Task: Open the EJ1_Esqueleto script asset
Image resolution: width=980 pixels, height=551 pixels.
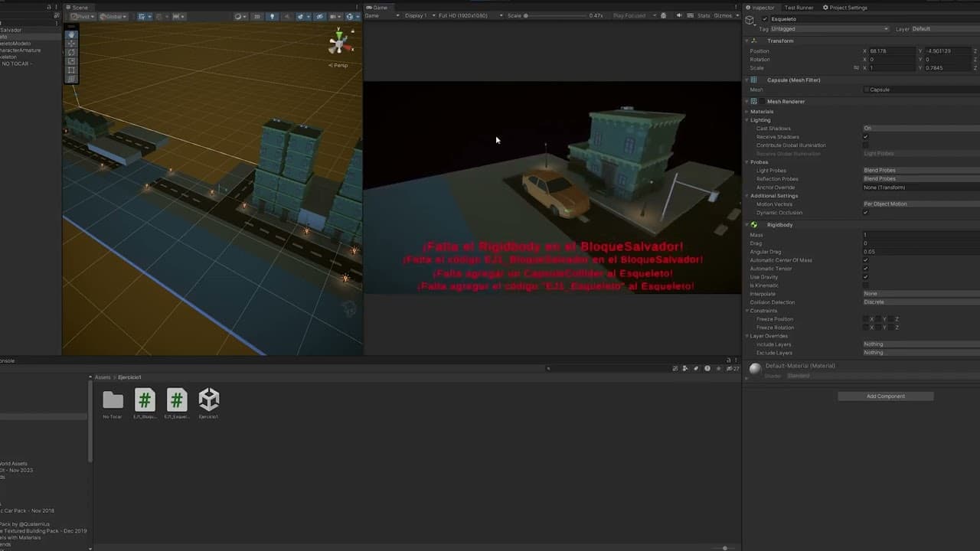Action: 177,399
